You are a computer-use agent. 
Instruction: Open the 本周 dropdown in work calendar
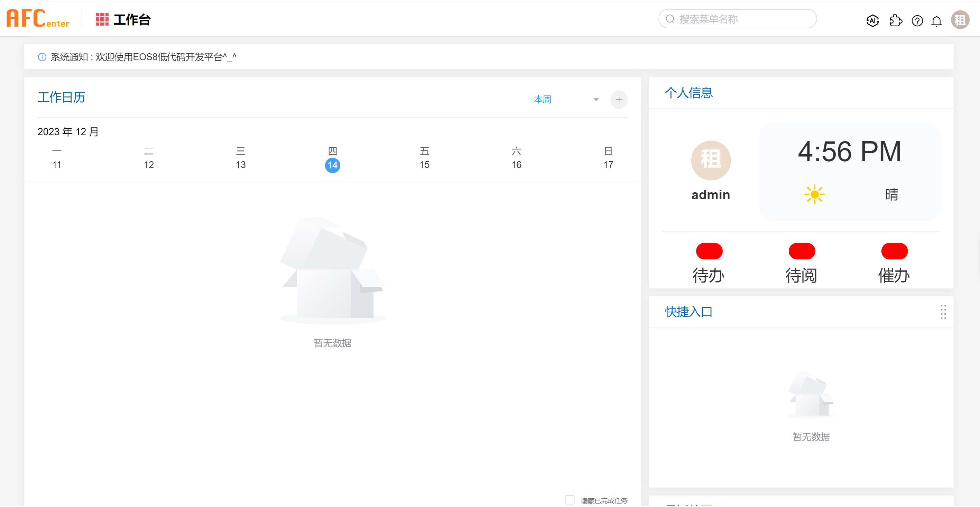point(543,99)
